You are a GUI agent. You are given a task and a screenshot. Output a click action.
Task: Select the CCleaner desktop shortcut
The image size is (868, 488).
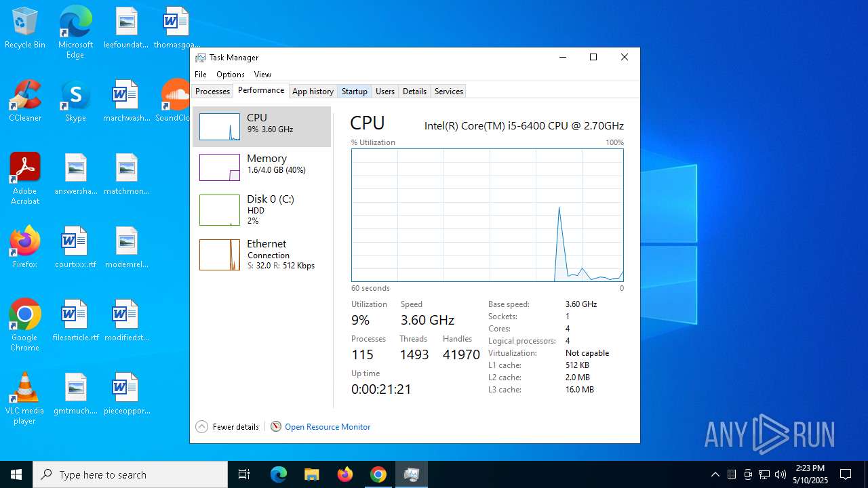pos(25,102)
